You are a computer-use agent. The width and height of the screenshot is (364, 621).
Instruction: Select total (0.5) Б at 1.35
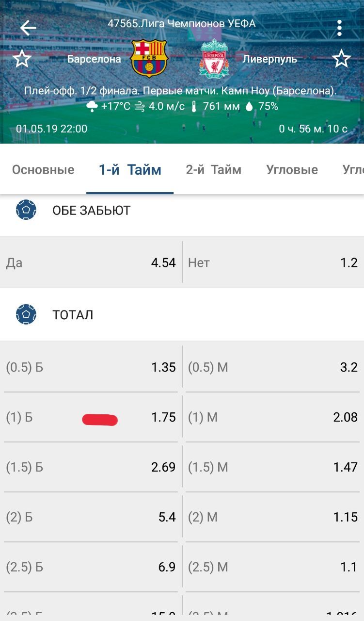(x=91, y=367)
